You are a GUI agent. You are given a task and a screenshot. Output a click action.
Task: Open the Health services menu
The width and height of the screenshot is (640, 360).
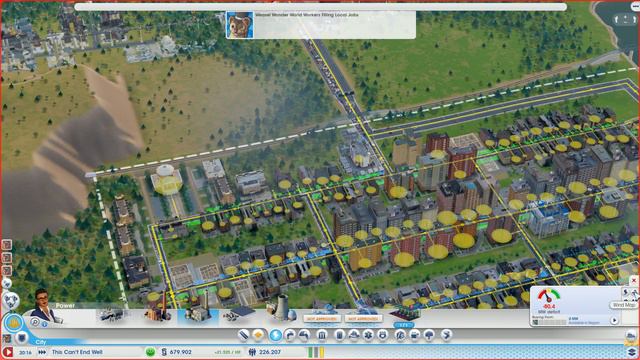point(368,336)
